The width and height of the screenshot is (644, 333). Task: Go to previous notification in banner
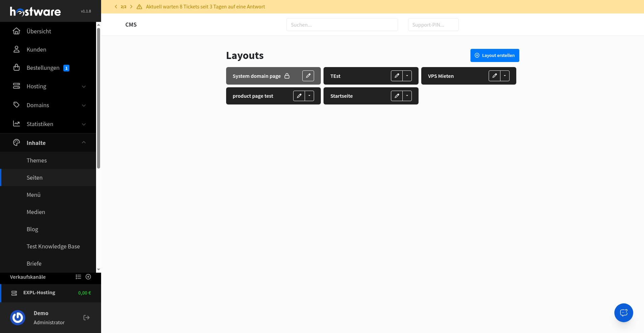click(116, 7)
